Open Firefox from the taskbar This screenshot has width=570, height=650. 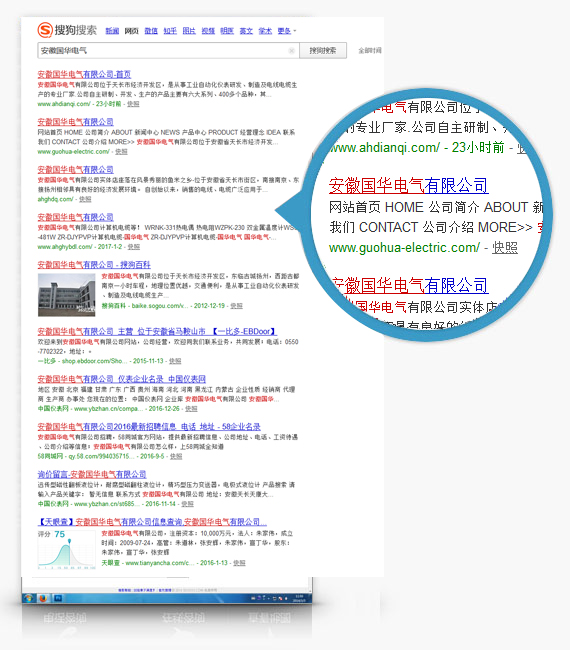[43, 598]
